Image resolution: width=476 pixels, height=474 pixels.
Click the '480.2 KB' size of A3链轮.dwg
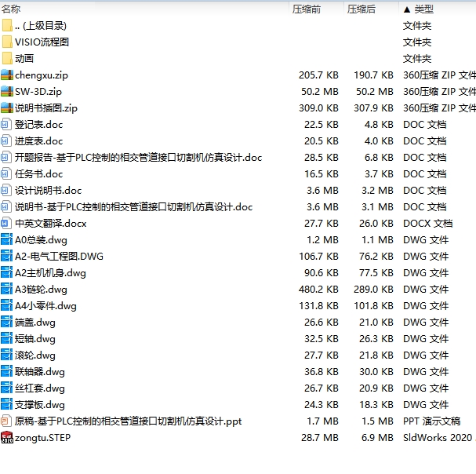318,290
